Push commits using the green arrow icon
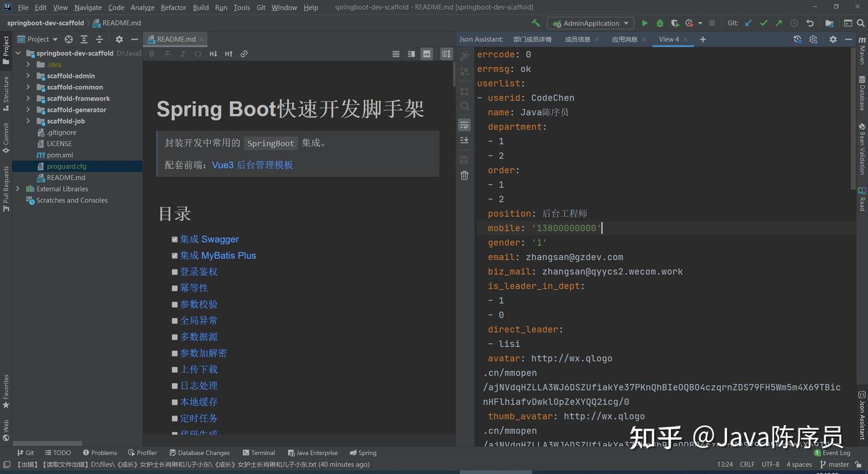This screenshot has height=474, width=868. click(778, 22)
